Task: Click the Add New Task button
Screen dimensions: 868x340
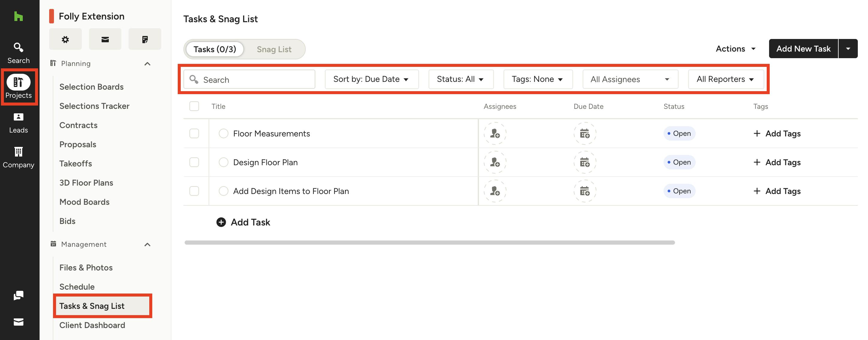Action: pyautogui.click(x=803, y=49)
